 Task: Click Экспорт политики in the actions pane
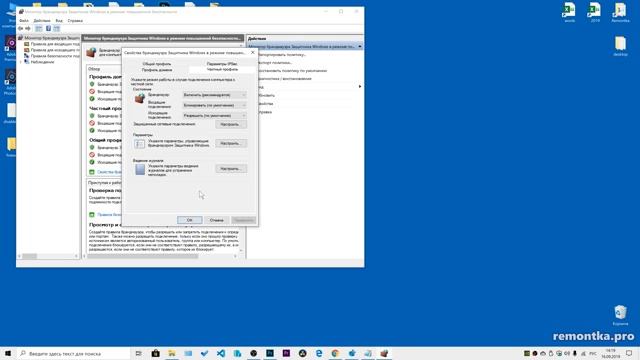275,63
